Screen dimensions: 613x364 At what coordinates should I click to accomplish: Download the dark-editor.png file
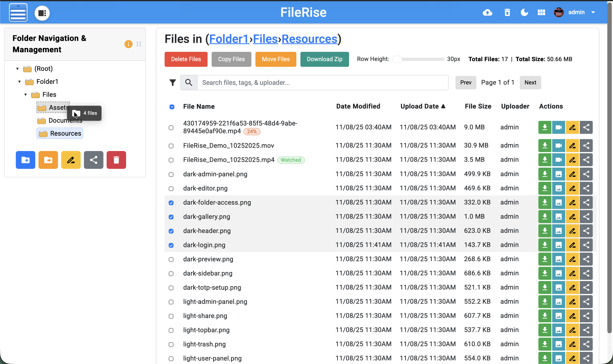545,188
